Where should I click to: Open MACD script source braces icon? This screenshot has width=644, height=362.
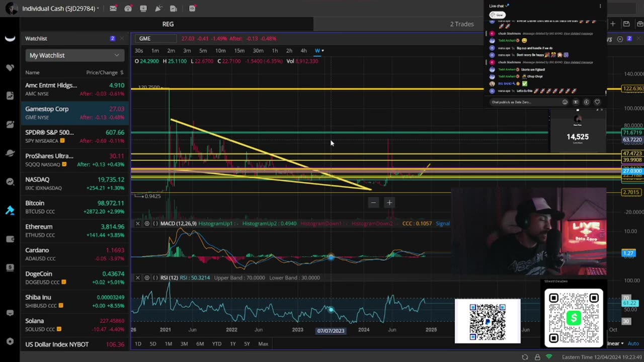click(155, 223)
